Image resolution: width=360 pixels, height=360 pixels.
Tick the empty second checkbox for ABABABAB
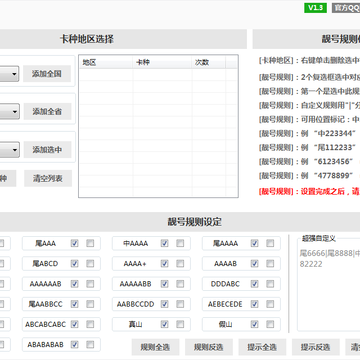(90, 344)
